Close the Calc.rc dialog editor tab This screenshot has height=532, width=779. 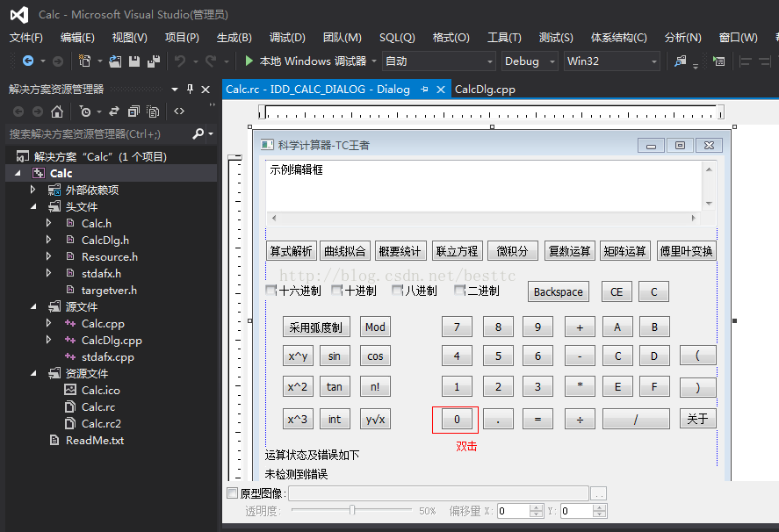click(441, 90)
